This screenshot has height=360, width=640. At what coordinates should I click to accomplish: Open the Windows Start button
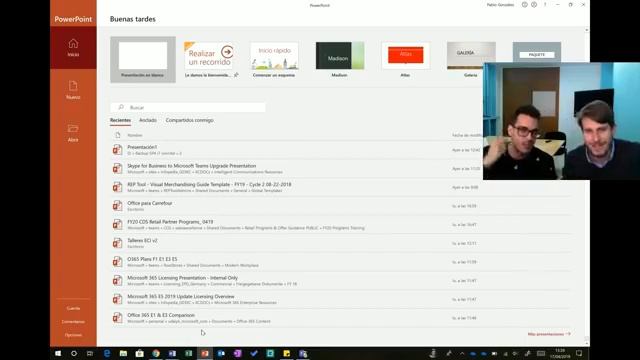(x=58, y=353)
